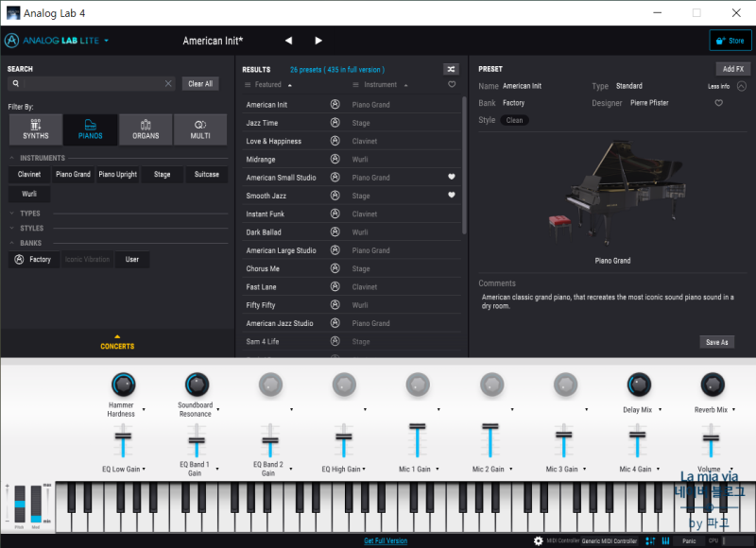The width and height of the screenshot is (756, 548).
Task: Sort results by Featured column
Action: click(x=268, y=85)
